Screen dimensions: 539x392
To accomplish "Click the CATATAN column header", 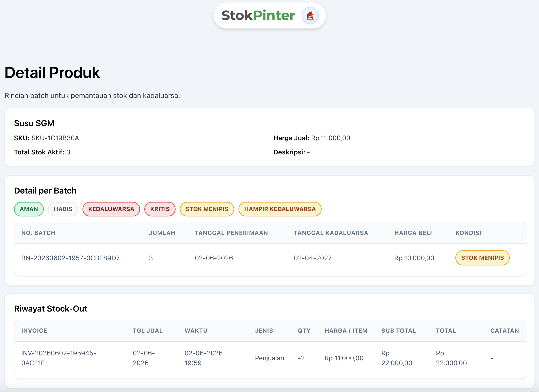I will [505, 330].
